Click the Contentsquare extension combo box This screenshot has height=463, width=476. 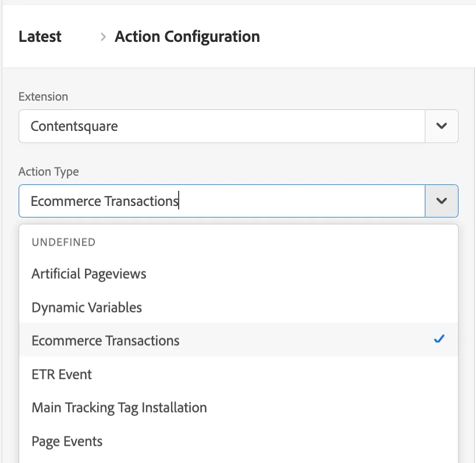222,126
